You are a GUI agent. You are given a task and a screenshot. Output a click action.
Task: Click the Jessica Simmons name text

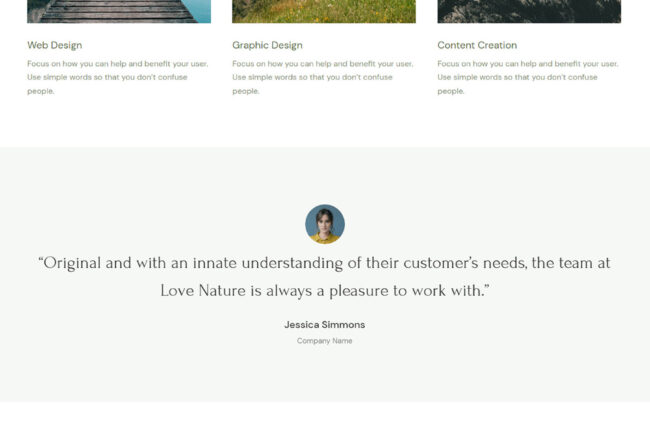click(x=325, y=325)
